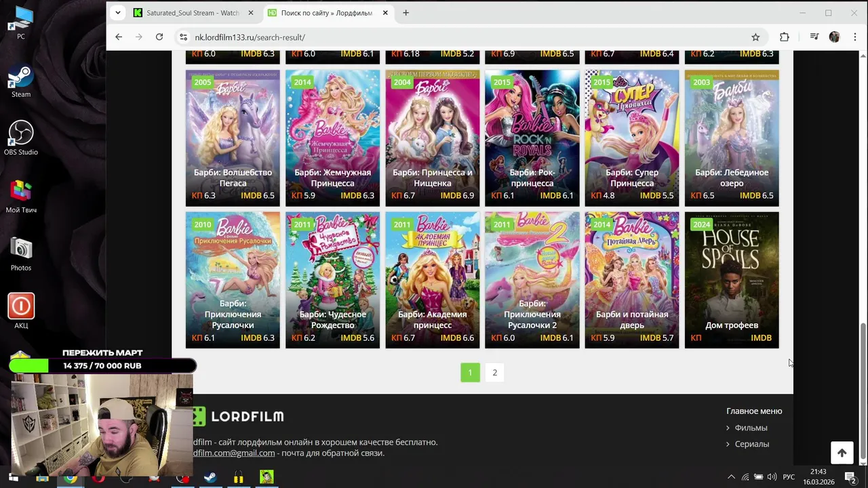This screenshot has width=868, height=488.
Task: Close the Saturated_Soul Stream tab
Action: coord(251,13)
